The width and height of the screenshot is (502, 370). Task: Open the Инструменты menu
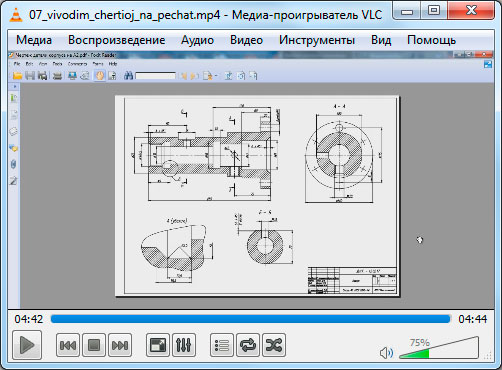[317, 40]
